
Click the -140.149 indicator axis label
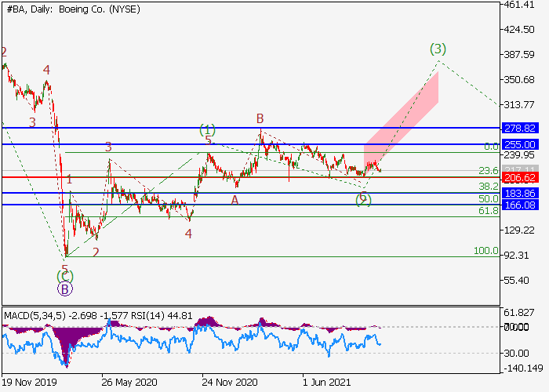(x=523, y=368)
